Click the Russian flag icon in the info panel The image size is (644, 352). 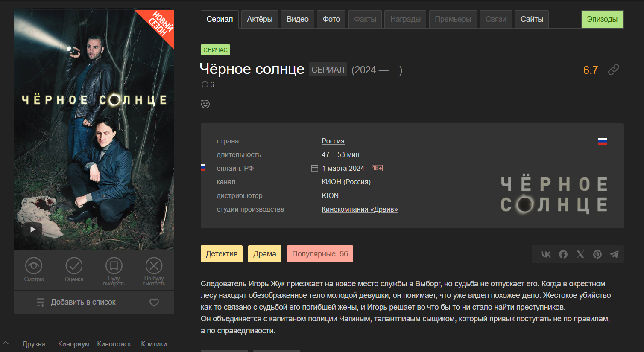[x=603, y=141]
